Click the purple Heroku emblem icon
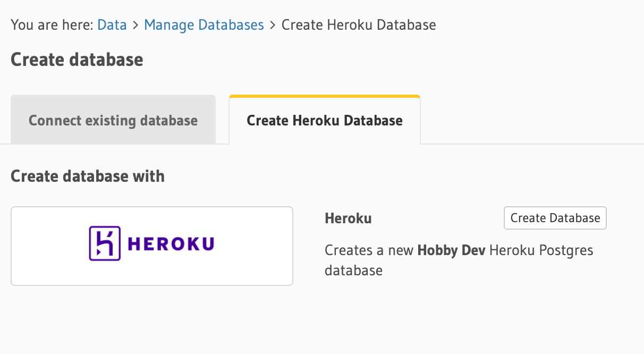Viewport: 644px width, 354px height. tap(105, 243)
